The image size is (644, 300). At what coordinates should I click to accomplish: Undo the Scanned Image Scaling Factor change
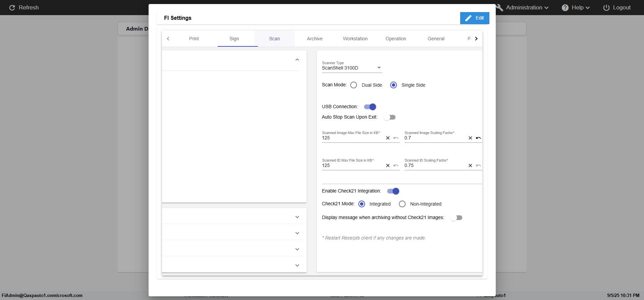click(478, 138)
